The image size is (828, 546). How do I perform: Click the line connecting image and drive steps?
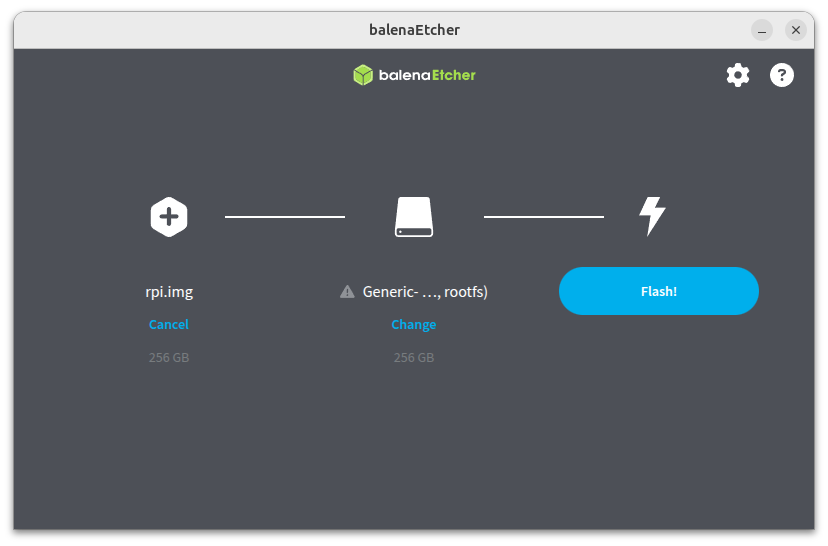[x=285, y=216]
